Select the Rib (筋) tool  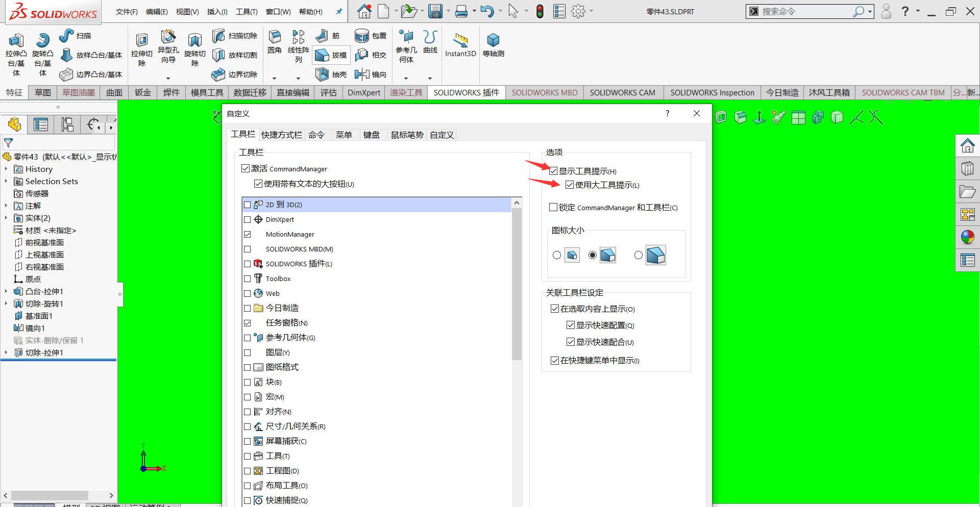coord(328,36)
